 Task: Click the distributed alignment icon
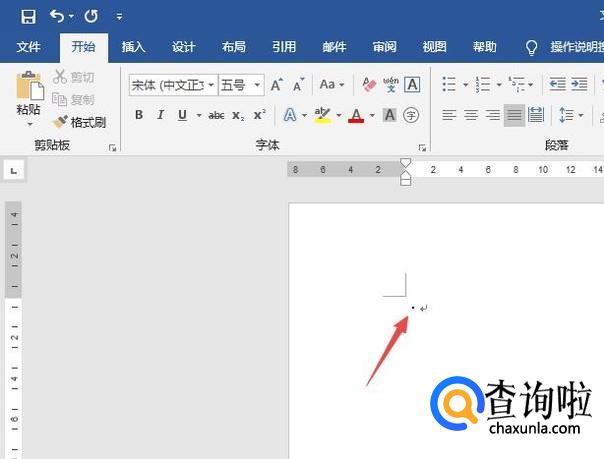[x=536, y=115]
